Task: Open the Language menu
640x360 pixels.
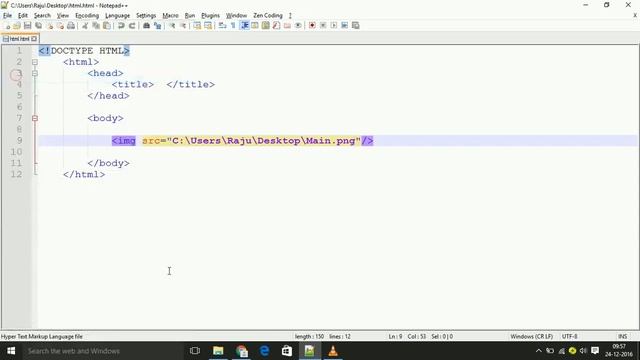Action: pos(118,16)
